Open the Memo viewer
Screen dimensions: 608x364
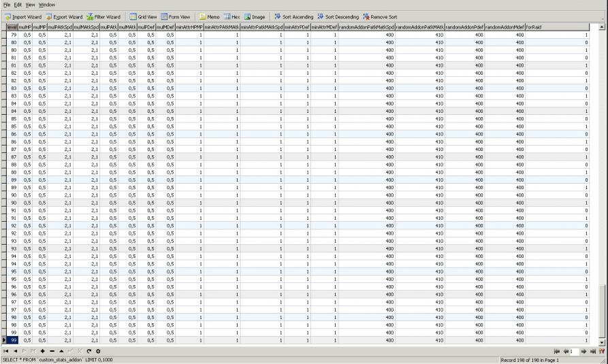pyautogui.click(x=209, y=16)
